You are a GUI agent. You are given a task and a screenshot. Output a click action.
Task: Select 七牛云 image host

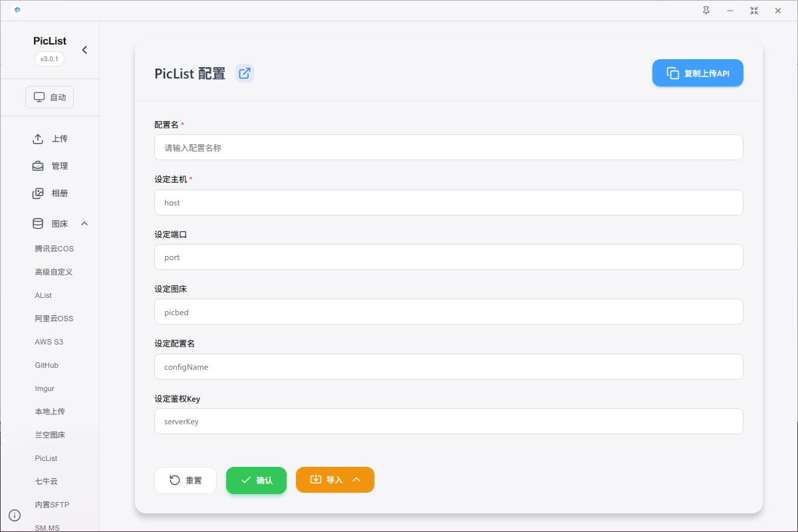(x=47, y=481)
